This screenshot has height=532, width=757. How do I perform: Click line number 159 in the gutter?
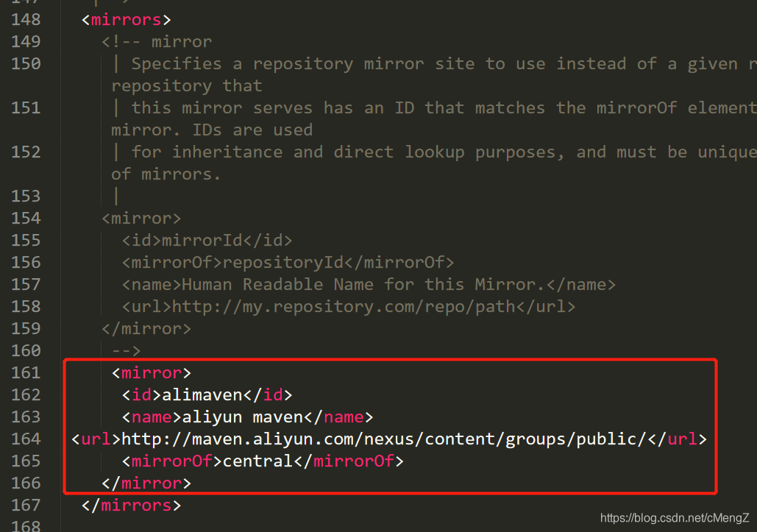pos(26,328)
